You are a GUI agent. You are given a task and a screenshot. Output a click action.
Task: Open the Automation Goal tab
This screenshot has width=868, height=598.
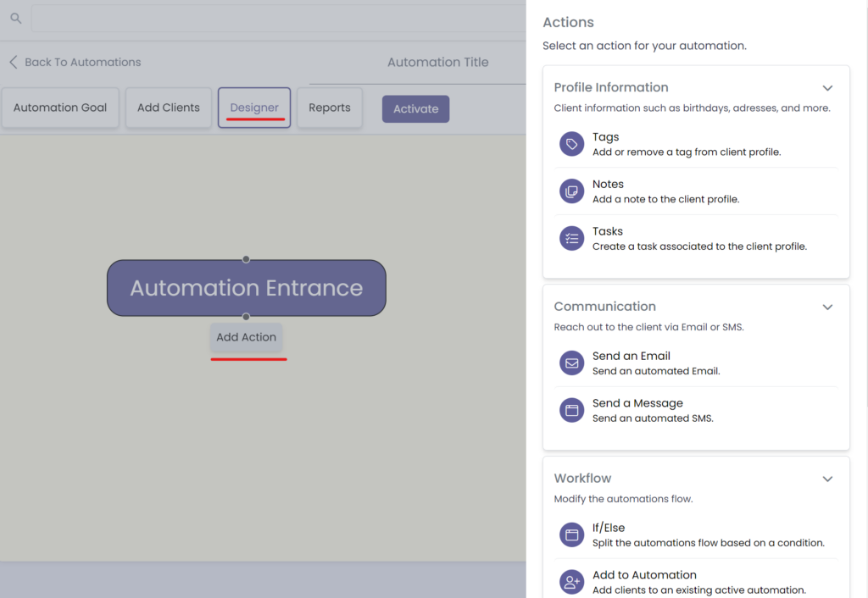59,108
